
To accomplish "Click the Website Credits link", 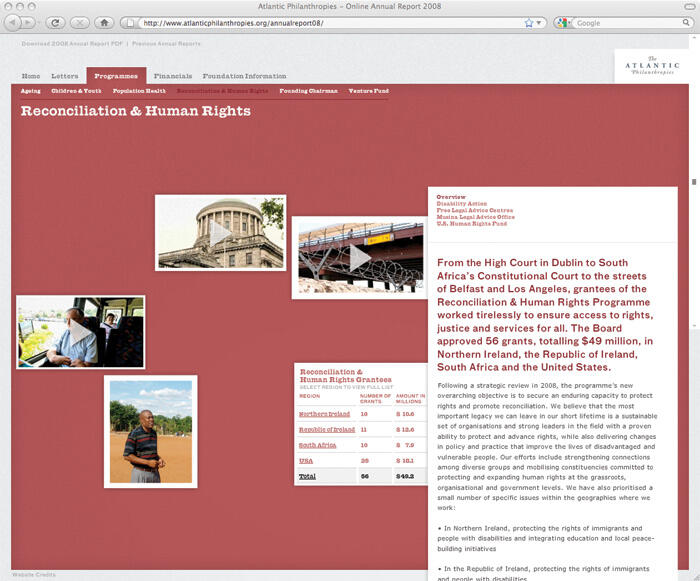I will click(x=34, y=575).
